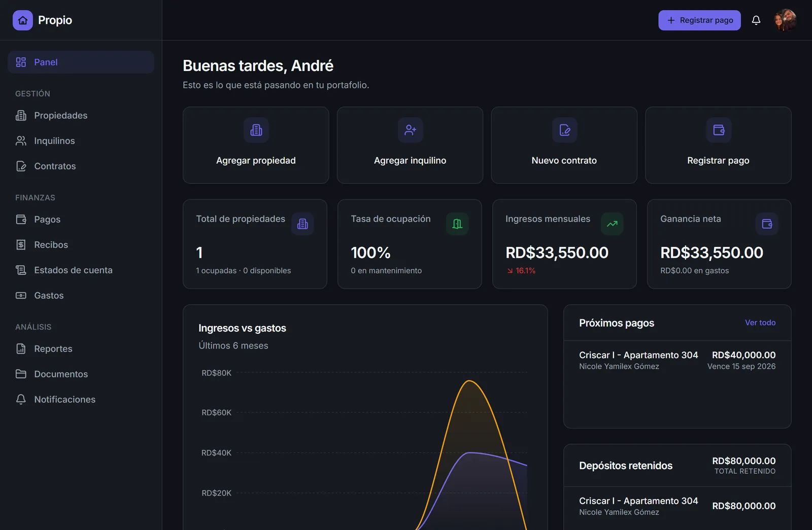Click the Documentos folder icon

(21, 374)
